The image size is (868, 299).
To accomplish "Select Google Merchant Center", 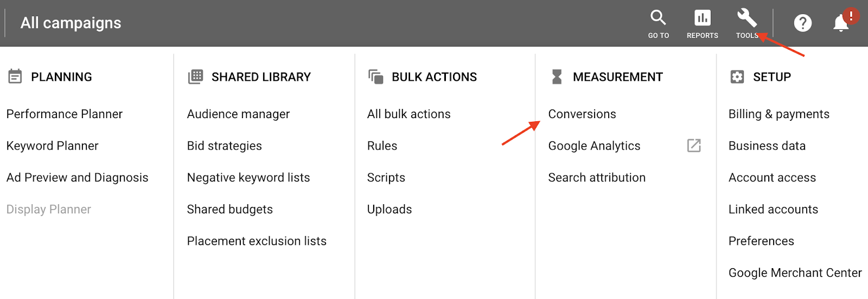I will (795, 273).
